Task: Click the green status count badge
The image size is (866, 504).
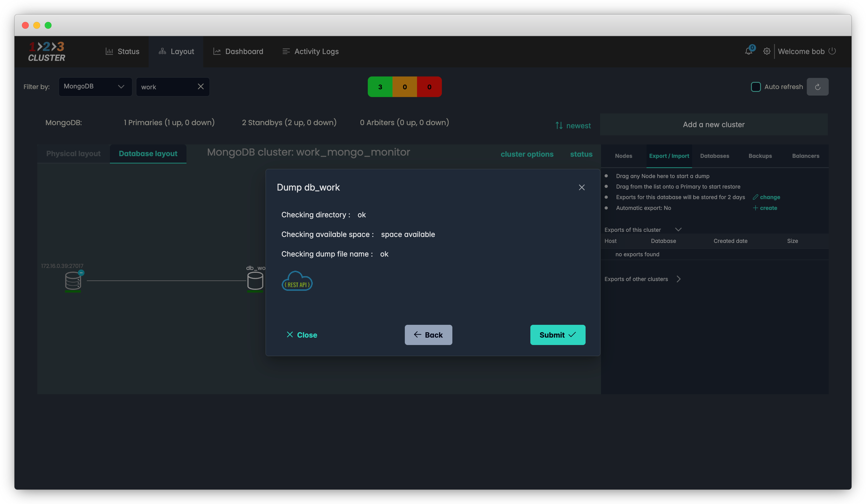Action: (x=380, y=87)
